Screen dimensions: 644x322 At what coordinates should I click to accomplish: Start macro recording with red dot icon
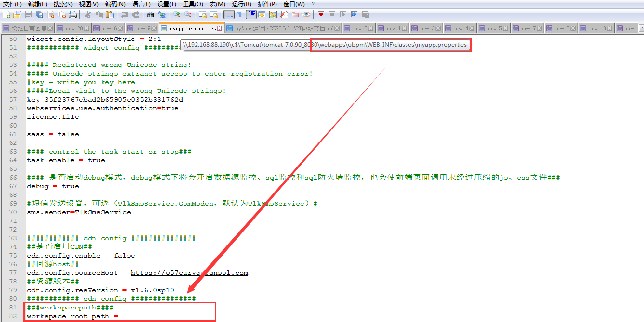point(321,14)
